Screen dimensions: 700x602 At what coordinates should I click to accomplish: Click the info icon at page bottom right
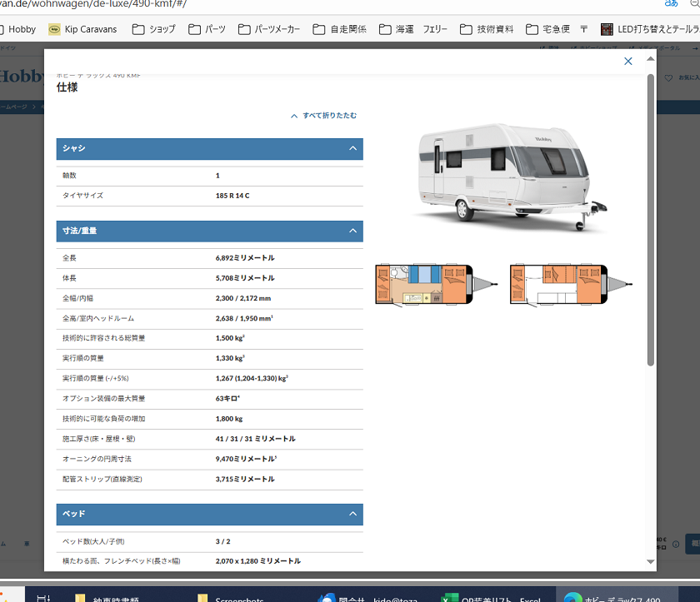pyautogui.click(x=676, y=544)
